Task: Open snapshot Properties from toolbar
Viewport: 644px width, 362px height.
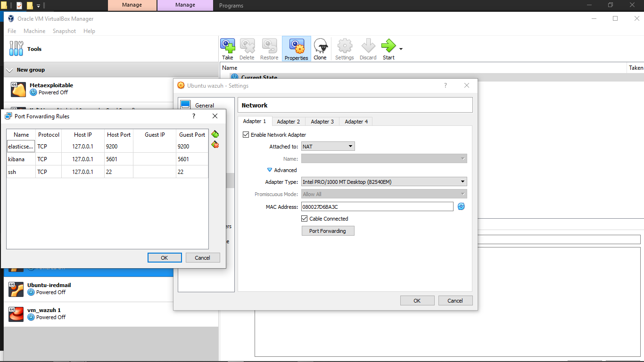Action: [x=297, y=49]
